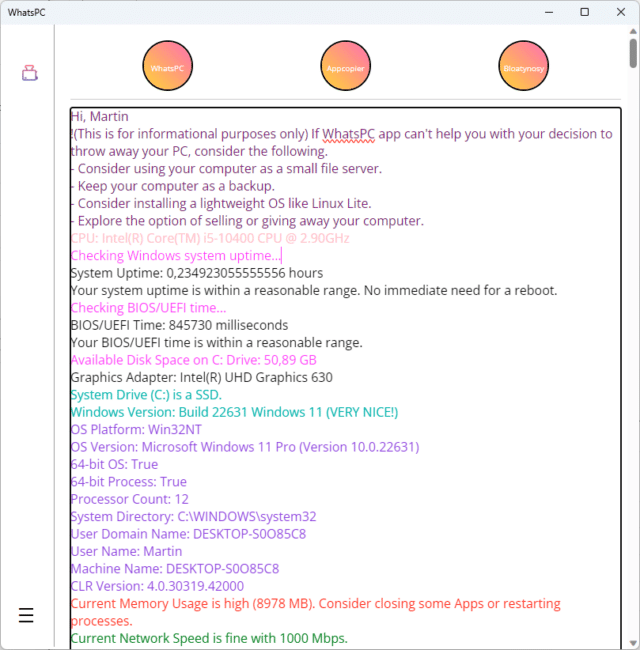Viewport: 640px width, 650px height.
Task: Click the scrollbar down arrow
Action: click(x=633, y=643)
